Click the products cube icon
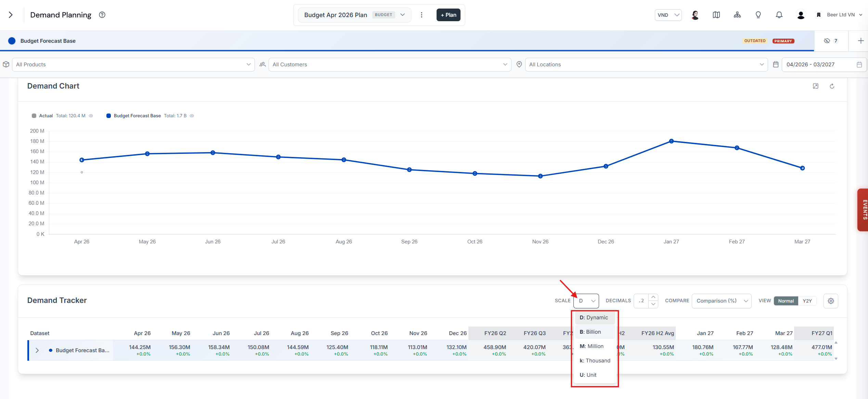 coord(6,64)
